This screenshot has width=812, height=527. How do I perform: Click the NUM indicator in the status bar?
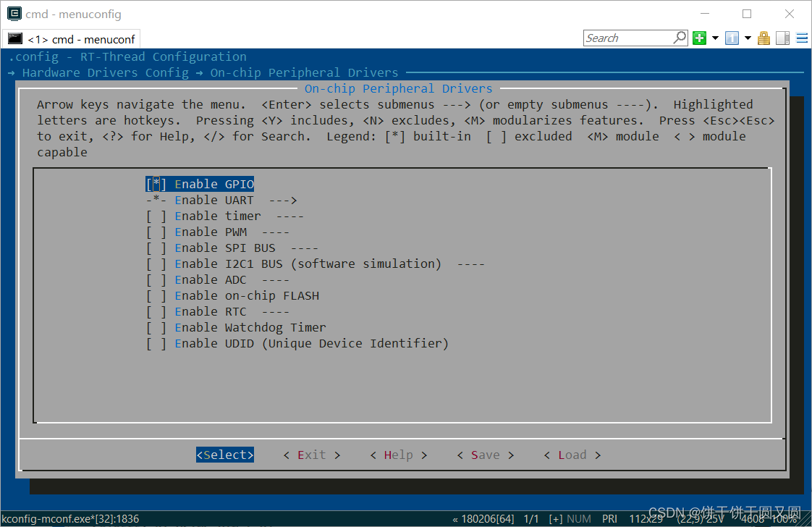click(579, 518)
